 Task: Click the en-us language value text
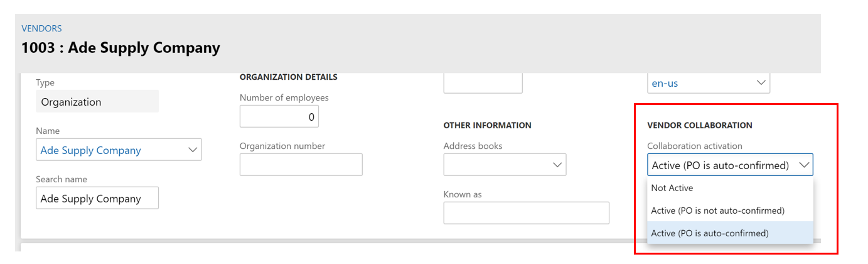[x=665, y=83]
